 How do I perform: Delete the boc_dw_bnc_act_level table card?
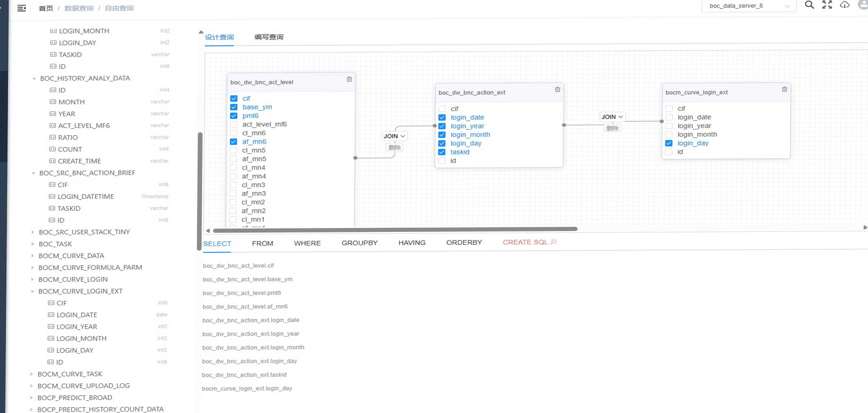(349, 79)
